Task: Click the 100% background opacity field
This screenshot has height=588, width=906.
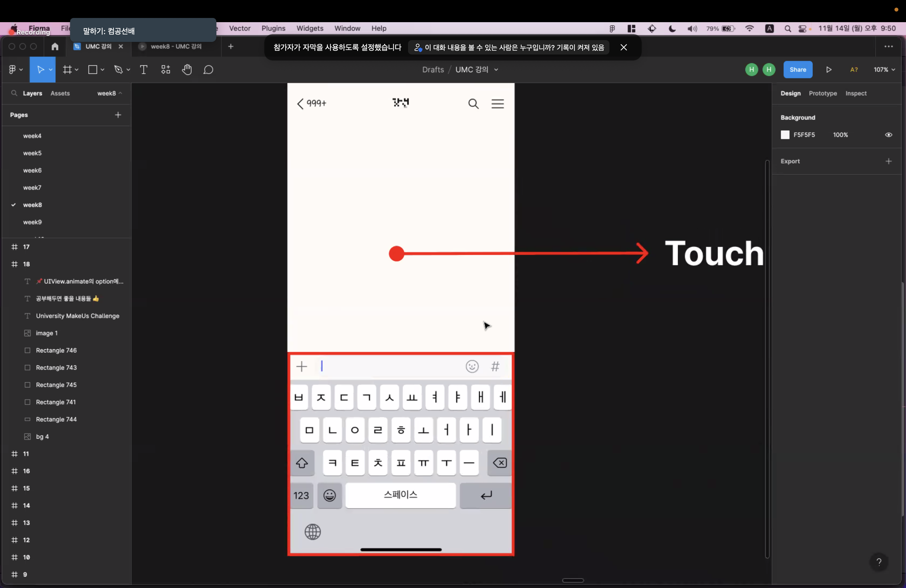Action: point(840,135)
